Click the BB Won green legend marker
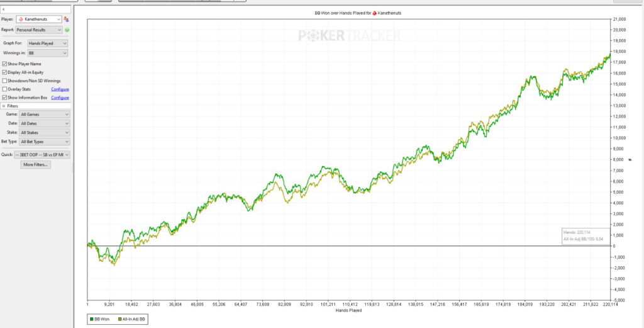 (x=92, y=320)
